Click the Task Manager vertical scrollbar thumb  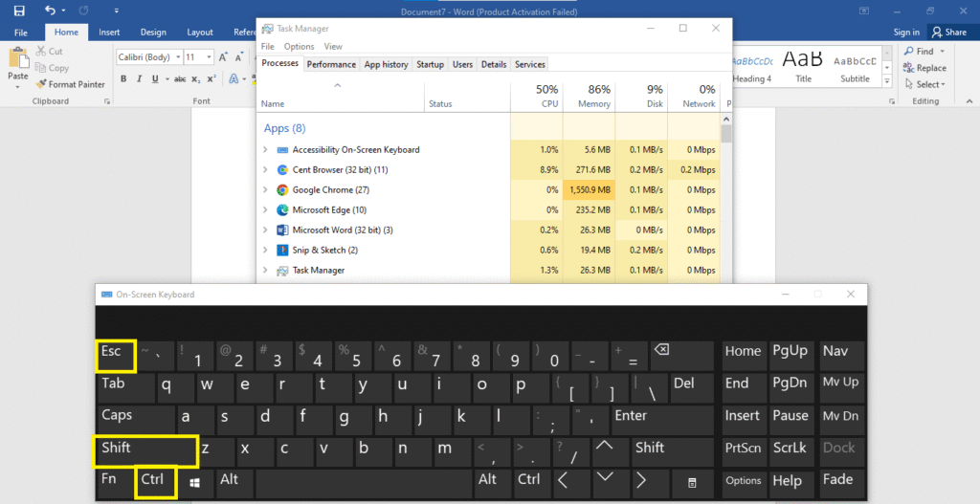[725, 134]
